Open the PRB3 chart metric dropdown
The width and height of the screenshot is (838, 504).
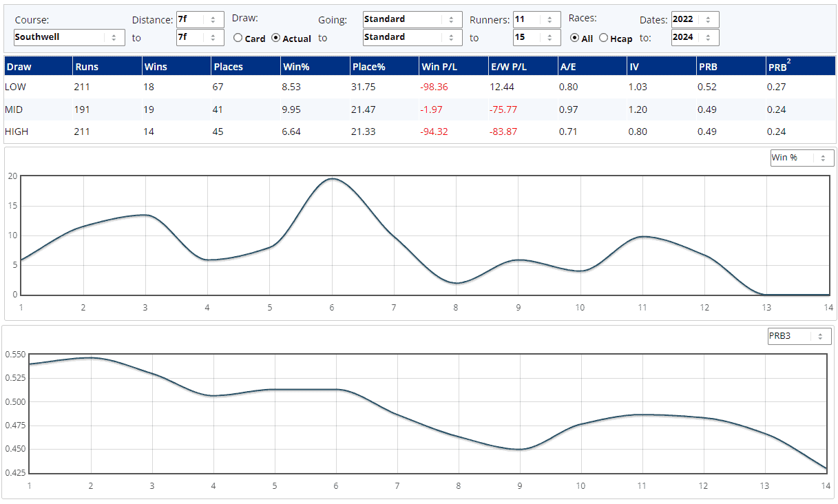[799, 337]
